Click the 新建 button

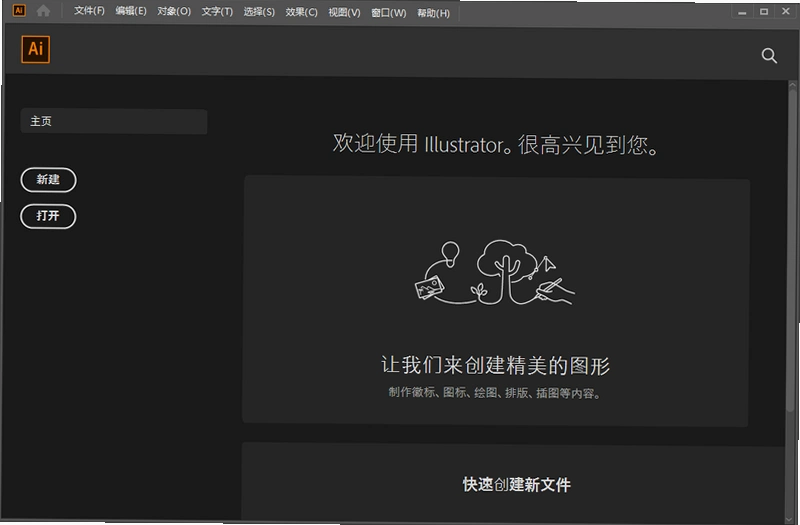(x=48, y=180)
